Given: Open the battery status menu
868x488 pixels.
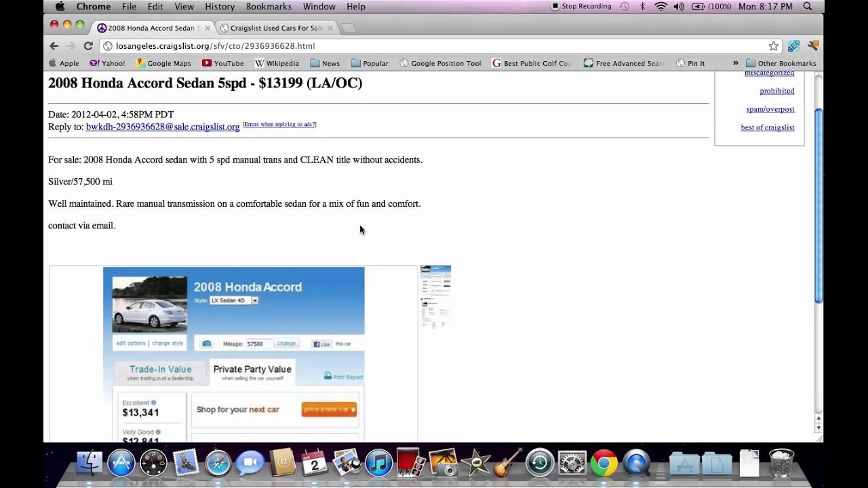Looking at the screenshot, I should pyautogui.click(x=711, y=6).
